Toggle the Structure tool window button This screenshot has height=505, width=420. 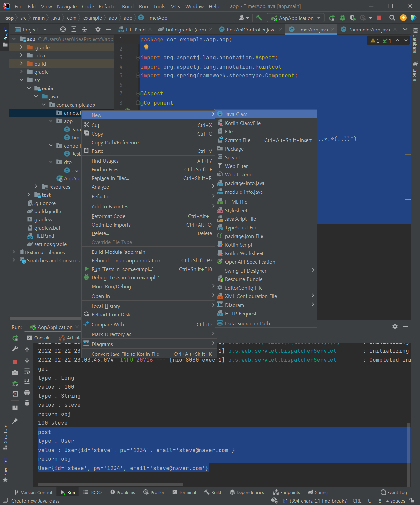[x=5, y=437]
